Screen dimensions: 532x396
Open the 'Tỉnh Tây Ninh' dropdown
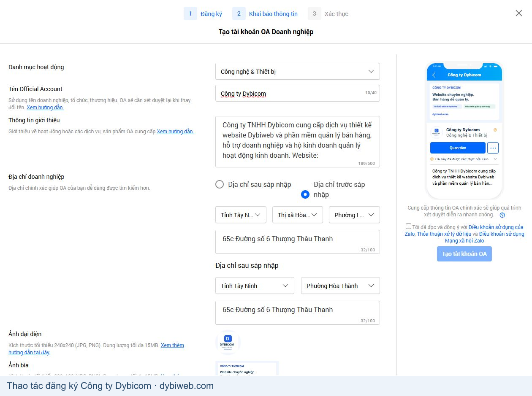255,286
